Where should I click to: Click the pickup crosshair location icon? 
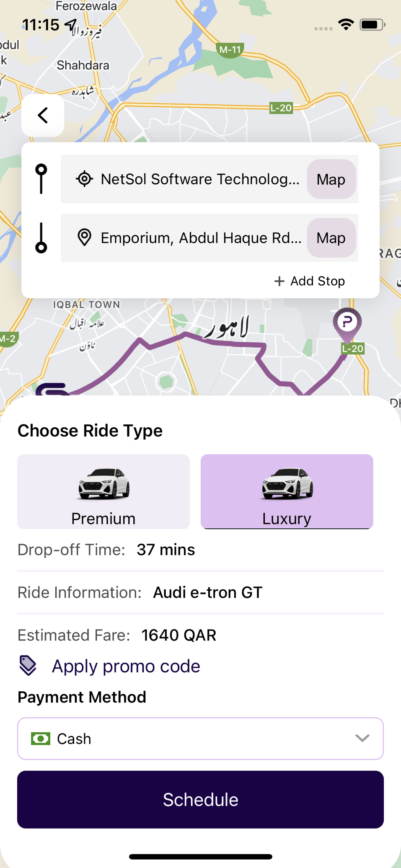point(84,179)
